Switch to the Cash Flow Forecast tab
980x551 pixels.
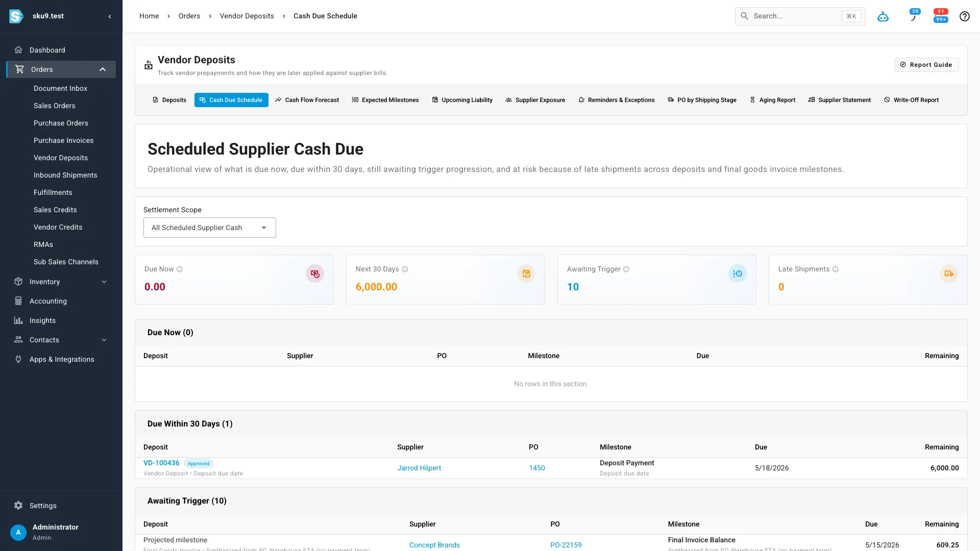click(307, 100)
